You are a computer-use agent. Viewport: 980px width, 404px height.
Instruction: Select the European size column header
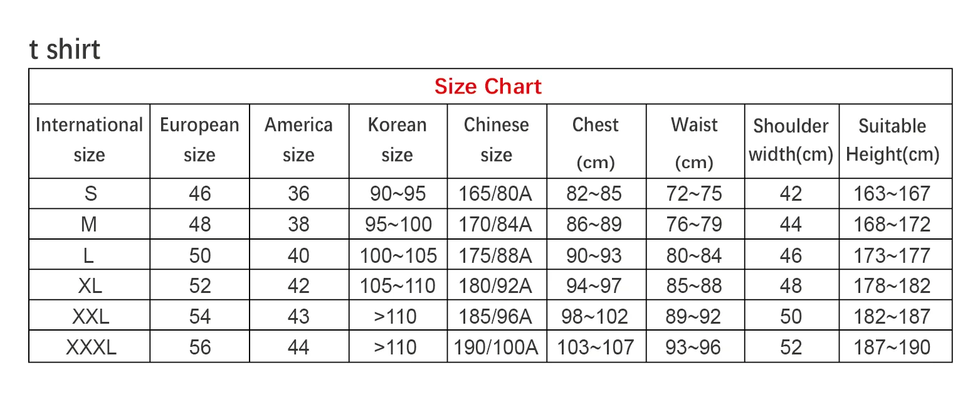(x=199, y=140)
